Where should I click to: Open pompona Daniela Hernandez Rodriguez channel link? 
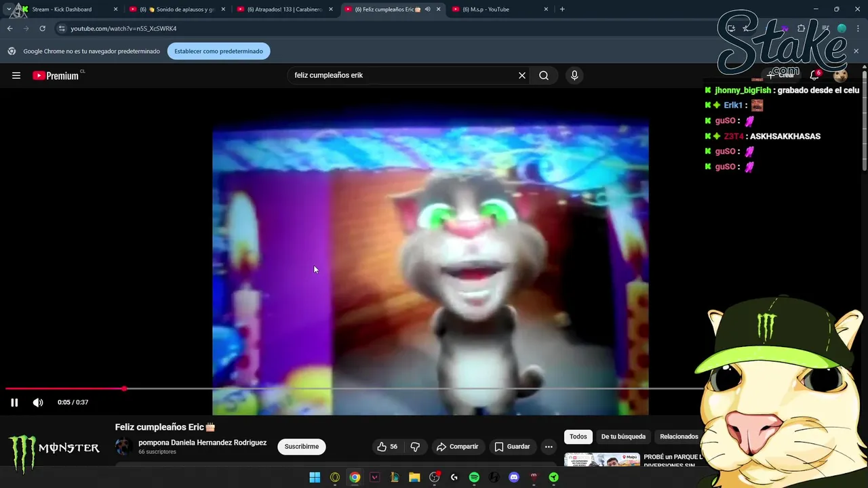[202, 443]
